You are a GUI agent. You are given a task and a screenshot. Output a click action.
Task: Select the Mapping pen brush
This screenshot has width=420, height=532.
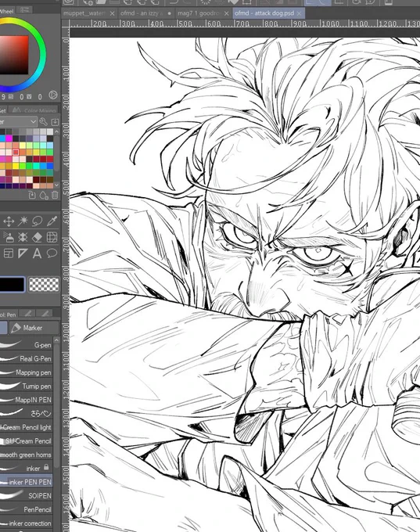pos(26,372)
